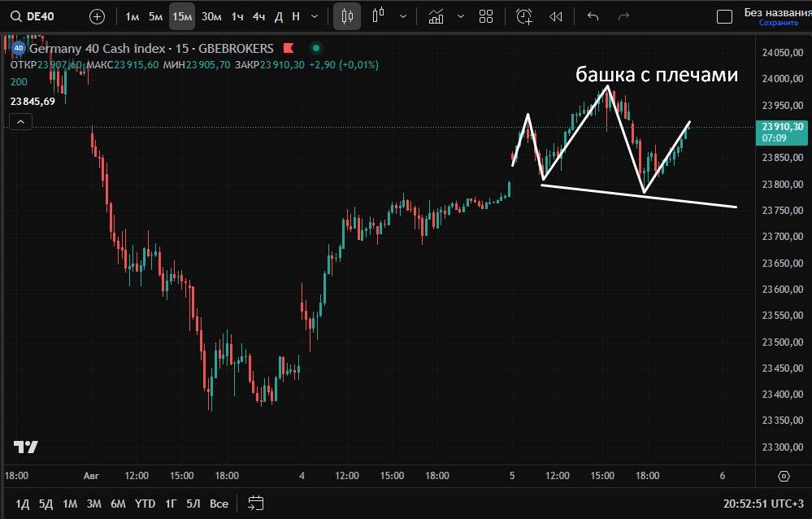Screen dimensions: 812x519
Task: Expand the timeframe interval dropdown arrow
Action: (x=315, y=16)
